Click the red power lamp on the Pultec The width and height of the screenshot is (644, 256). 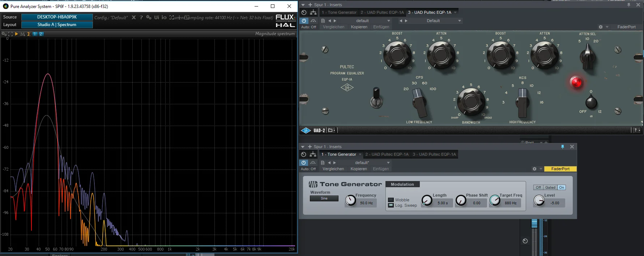[x=576, y=82]
